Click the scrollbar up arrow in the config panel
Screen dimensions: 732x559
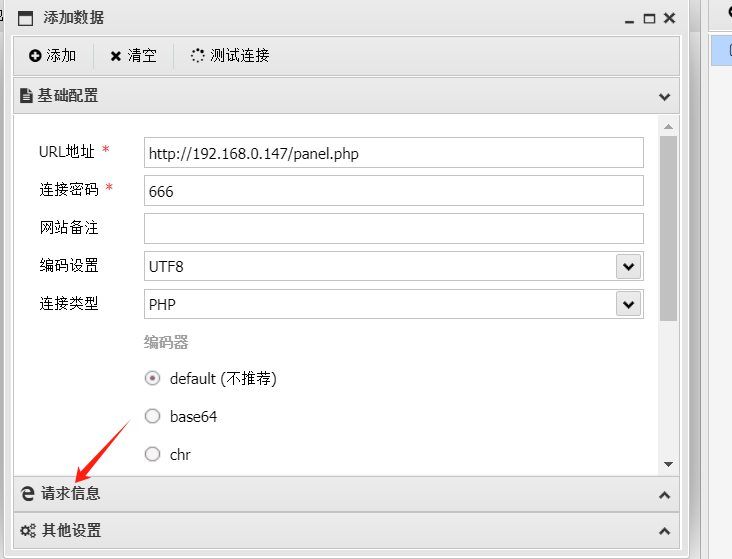point(669,127)
